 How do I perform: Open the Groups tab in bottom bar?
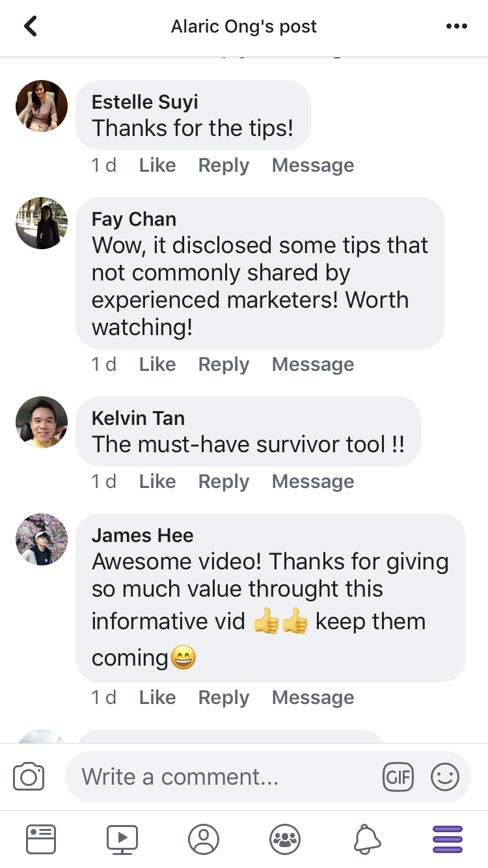pos(285,839)
